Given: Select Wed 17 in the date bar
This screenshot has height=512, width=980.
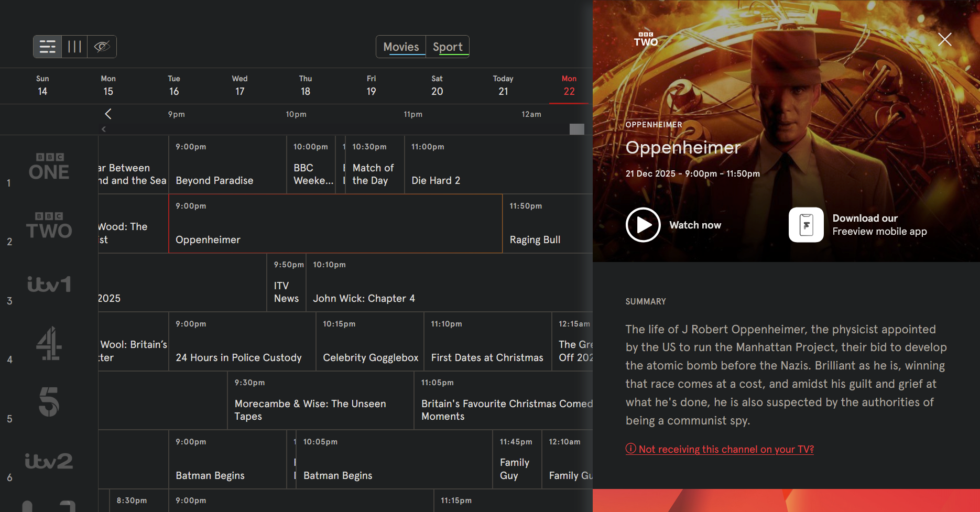Looking at the screenshot, I should pyautogui.click(x=239, y=85).
